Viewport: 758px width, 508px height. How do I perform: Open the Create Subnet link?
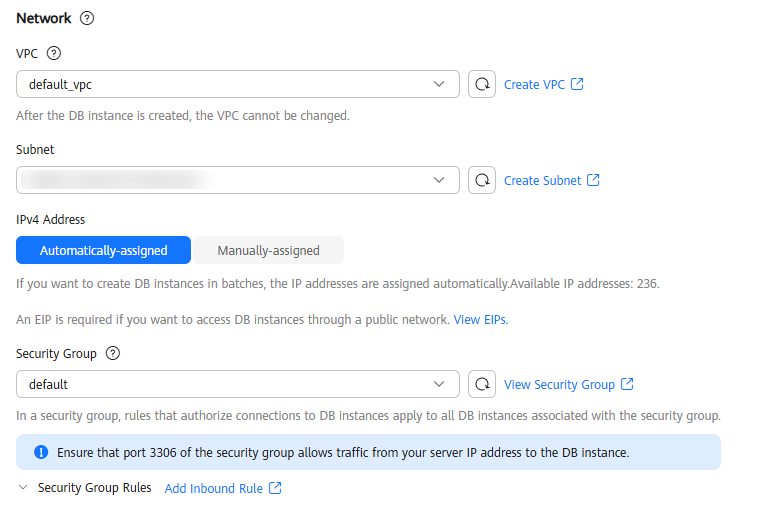(x=542, y=181)
